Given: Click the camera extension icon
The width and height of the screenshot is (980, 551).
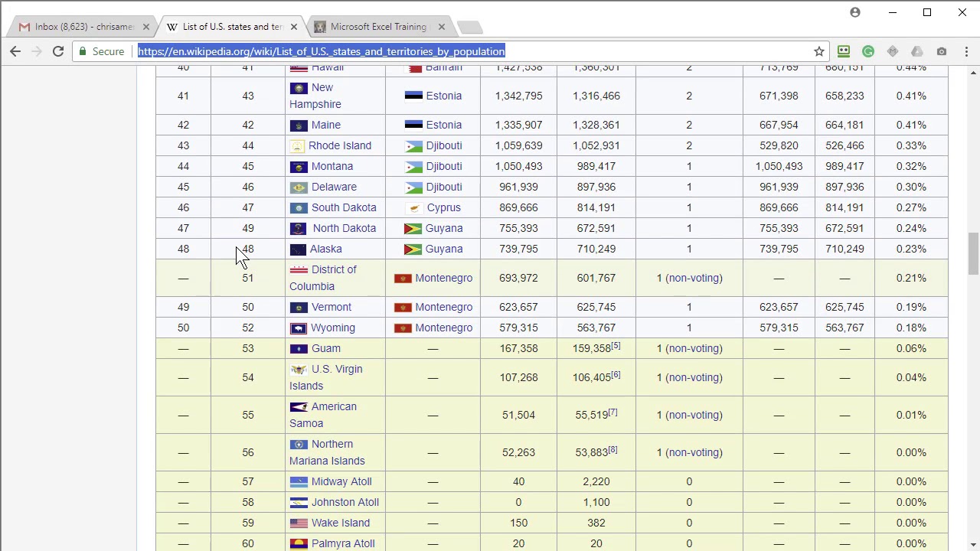Looking at the screenshot, I should pyautogui.click(x=942, y=51).
